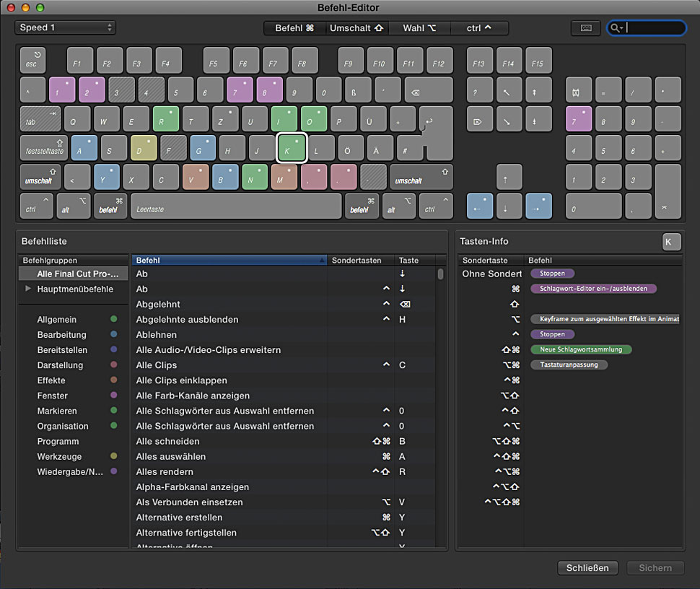Click the esc key on virtual keyboard
The width and height of the screenshot is (700, 589).
33,60
